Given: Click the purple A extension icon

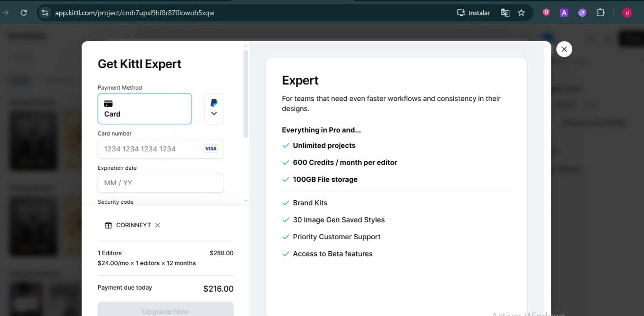Looking at the screenshot, I should (x=564, y=13).
